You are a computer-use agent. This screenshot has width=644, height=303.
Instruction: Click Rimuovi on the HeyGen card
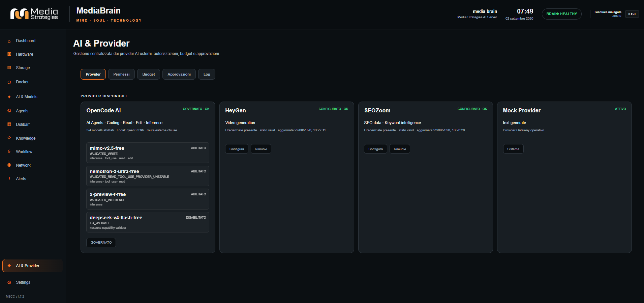pos(261,149)
